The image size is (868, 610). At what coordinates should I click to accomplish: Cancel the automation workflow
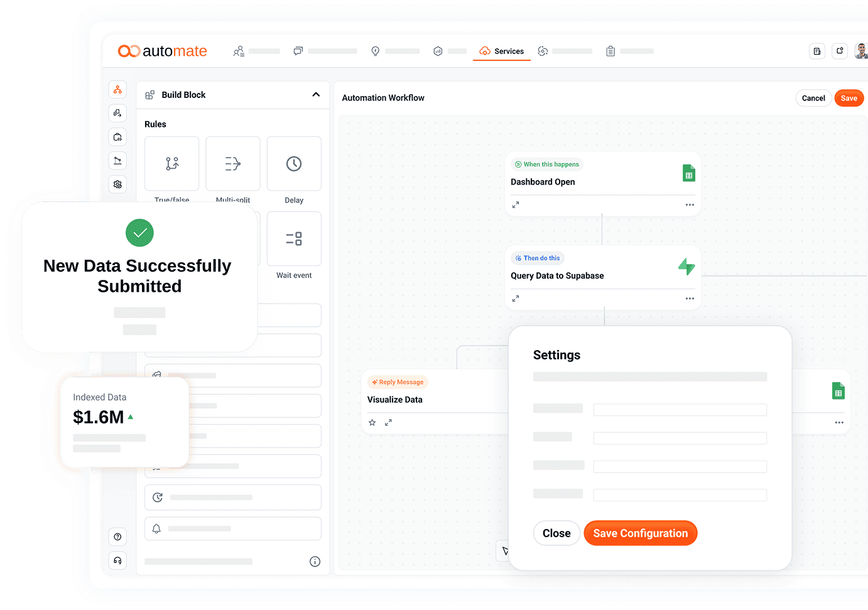tap(813, 99)
